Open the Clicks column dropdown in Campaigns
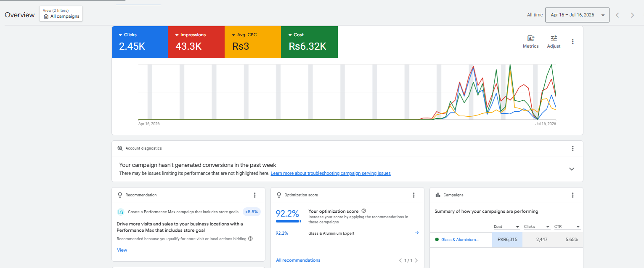 point(537,227)
